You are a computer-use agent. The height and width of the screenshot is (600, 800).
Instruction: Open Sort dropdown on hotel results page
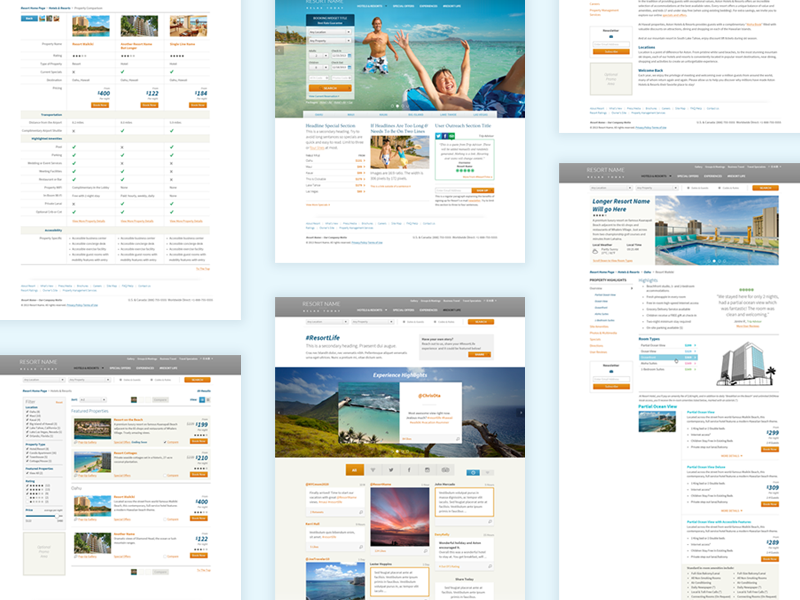pos(93,400)
